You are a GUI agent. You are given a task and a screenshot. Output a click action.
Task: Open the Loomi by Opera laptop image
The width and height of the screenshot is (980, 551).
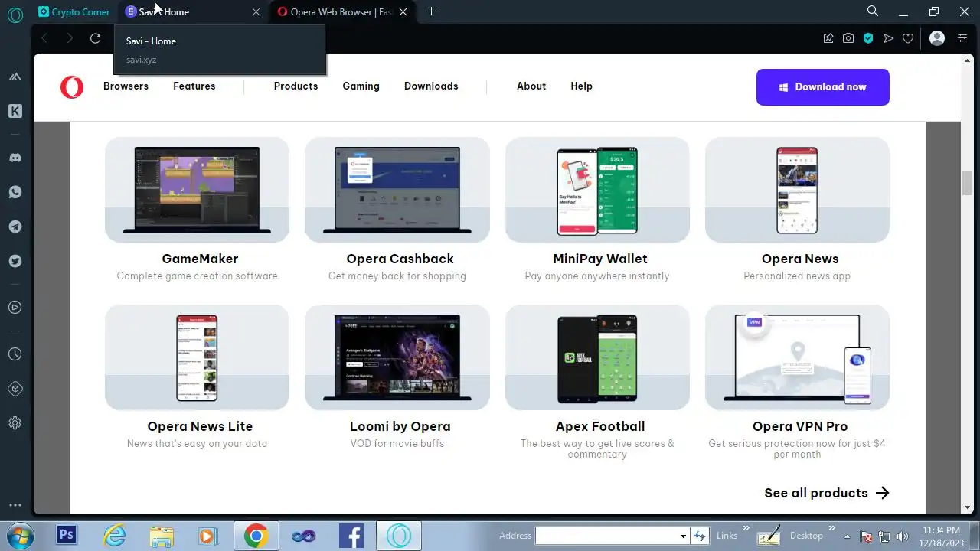(397, 357)
